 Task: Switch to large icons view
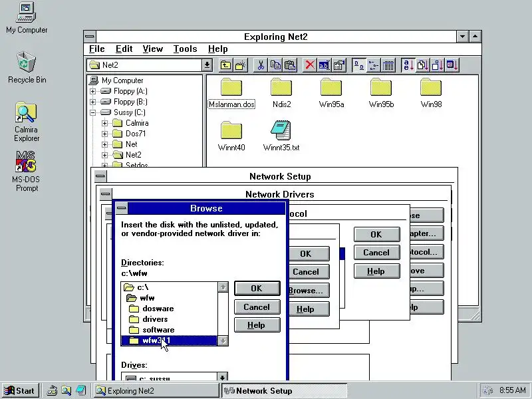(358, 65)
